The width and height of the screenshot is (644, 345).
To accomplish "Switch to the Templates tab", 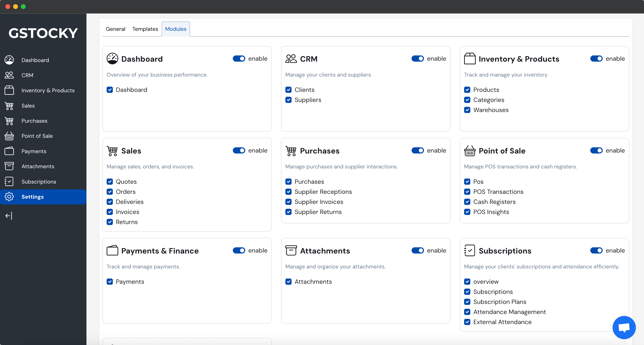I will (145, 29).
